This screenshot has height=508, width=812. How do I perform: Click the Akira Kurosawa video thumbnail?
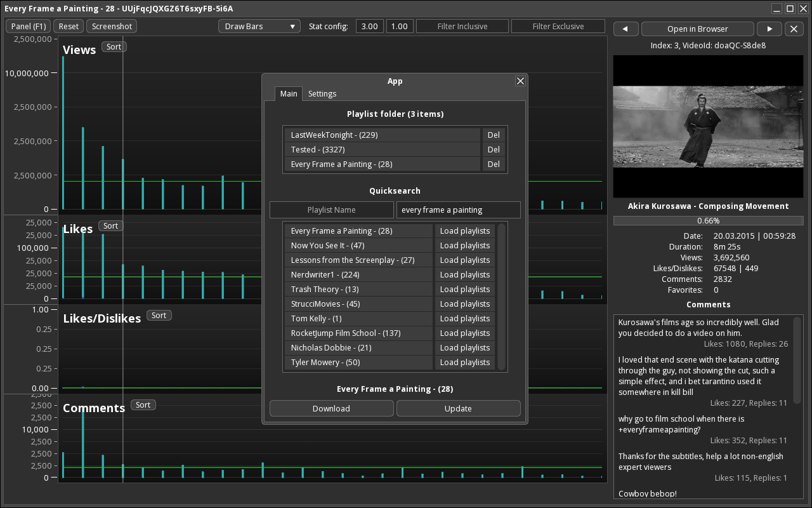tap(708, 126)
